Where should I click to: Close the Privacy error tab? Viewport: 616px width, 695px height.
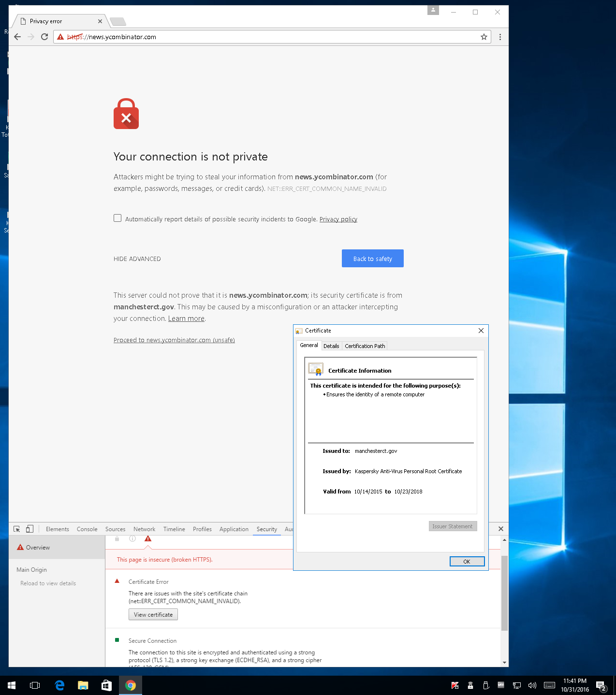click(x=100, y=21)
